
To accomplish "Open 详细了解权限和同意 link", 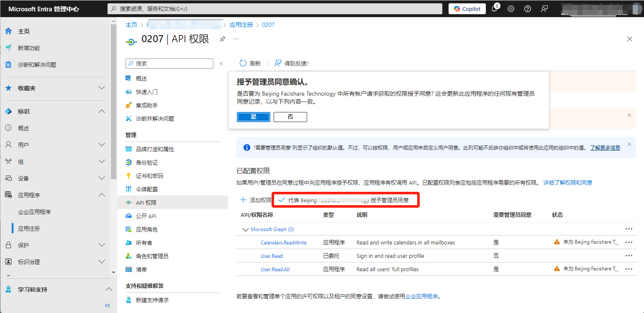I will [x=568, y=183].
